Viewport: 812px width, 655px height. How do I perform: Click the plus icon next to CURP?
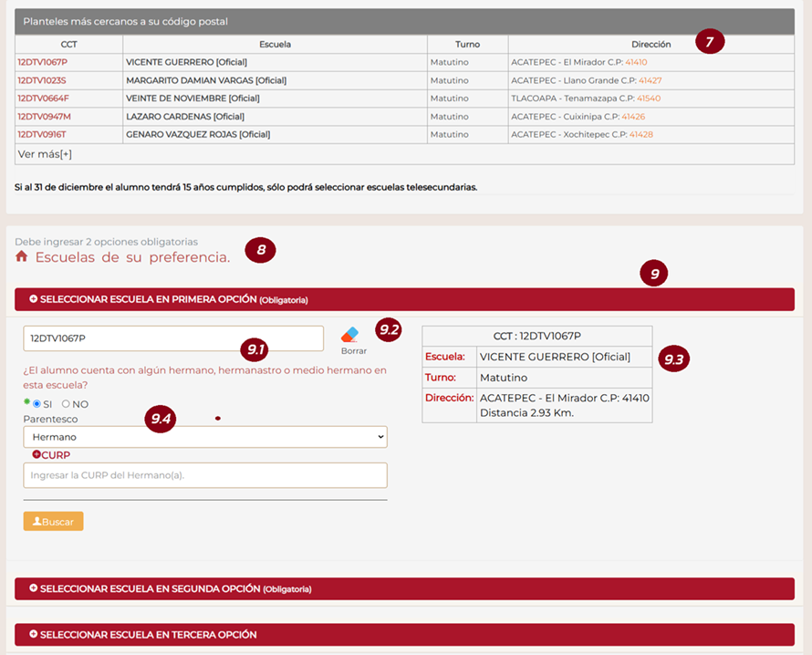pos(36,454)
